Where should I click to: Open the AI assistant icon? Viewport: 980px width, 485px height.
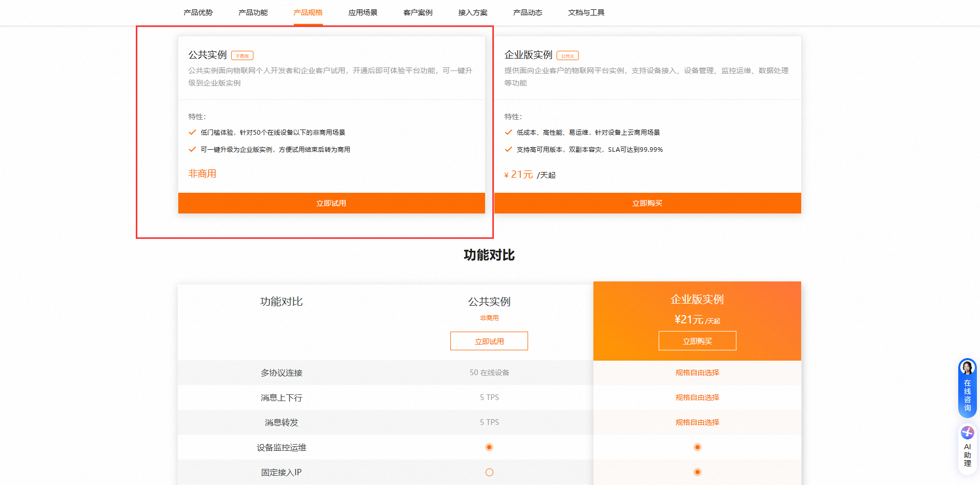(x=967, y=433)
